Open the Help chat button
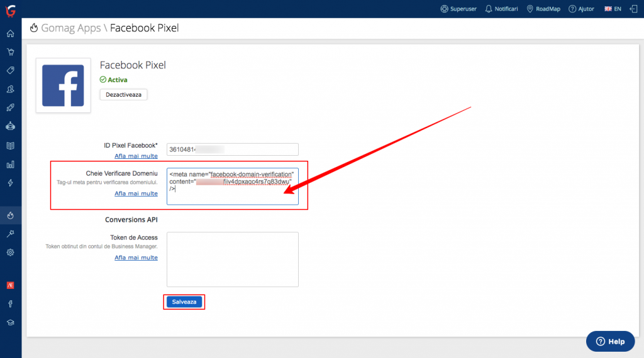The image size is (644, 358). click(x=610, y=341)
